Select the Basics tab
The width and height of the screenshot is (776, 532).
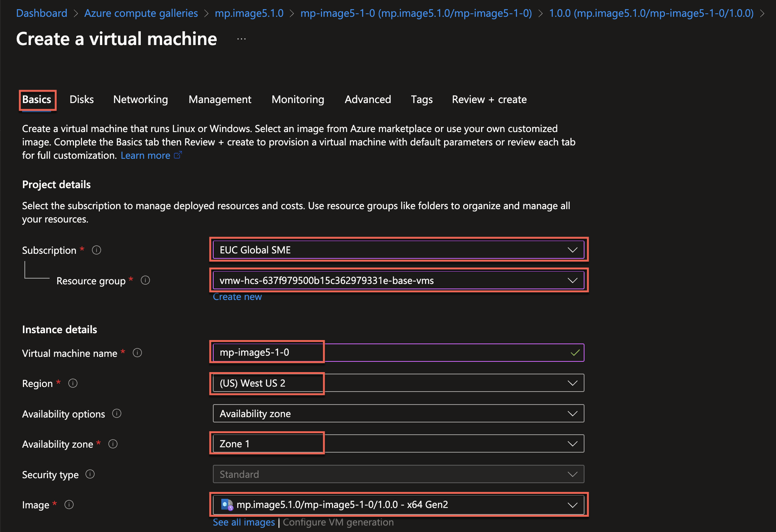(37, 100)
